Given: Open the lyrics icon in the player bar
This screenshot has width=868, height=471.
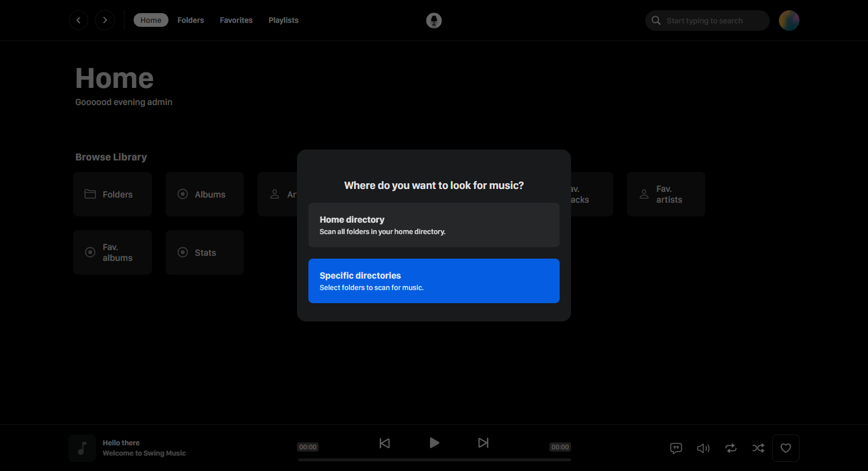Looking at the screenshot, I should (676, 448).
